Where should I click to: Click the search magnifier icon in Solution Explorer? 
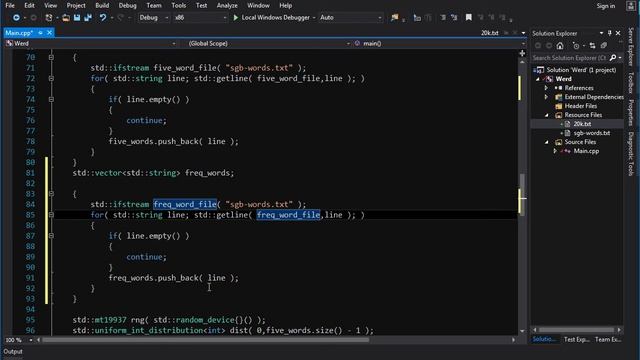click(x=613, y=58)
